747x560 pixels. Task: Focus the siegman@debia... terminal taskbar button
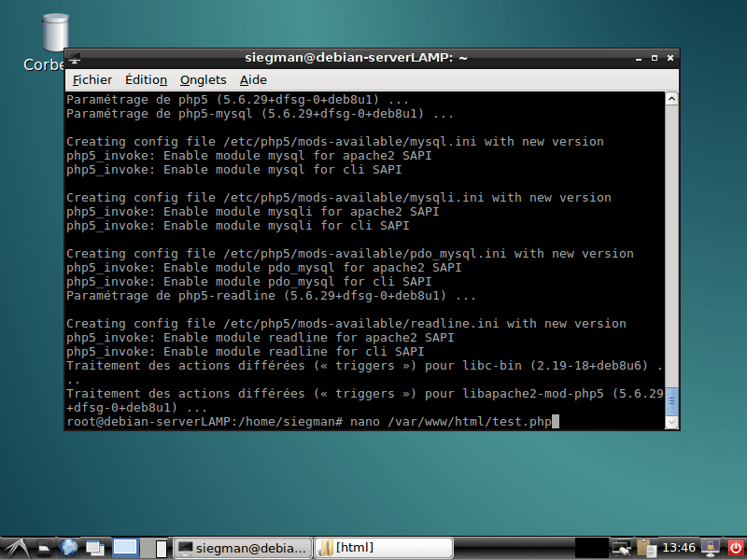coord(242,547)
